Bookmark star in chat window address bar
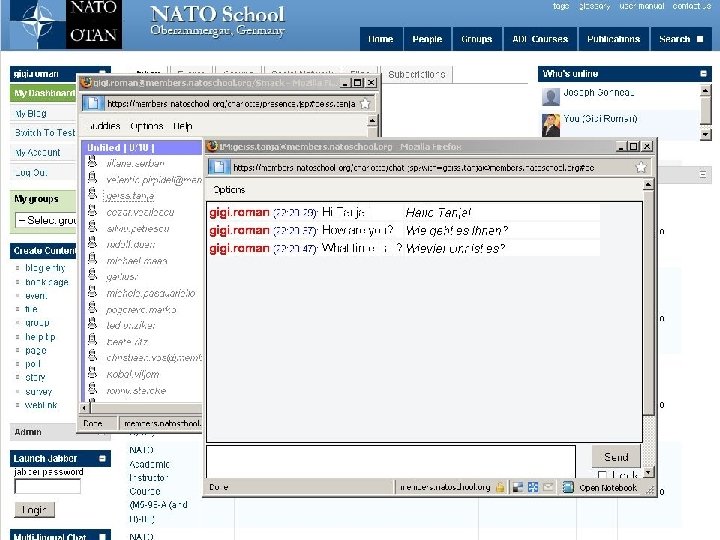The image size is (720, 540). (x=641, y=168)
